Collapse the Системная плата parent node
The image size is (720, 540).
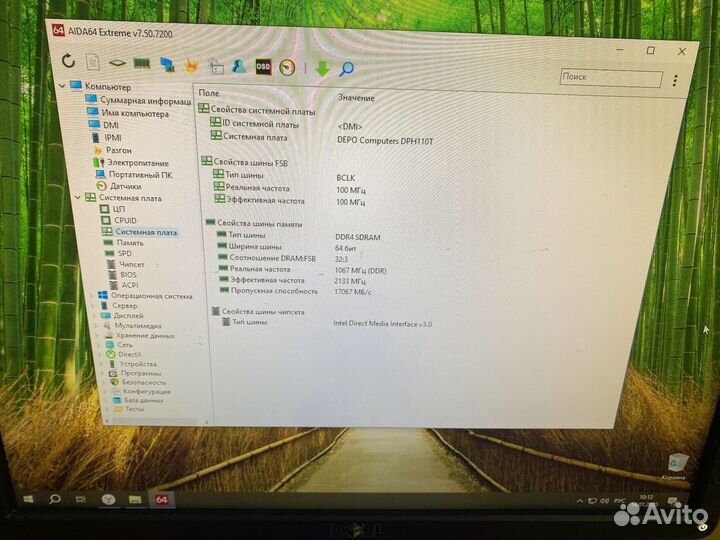tap(77, 197)
